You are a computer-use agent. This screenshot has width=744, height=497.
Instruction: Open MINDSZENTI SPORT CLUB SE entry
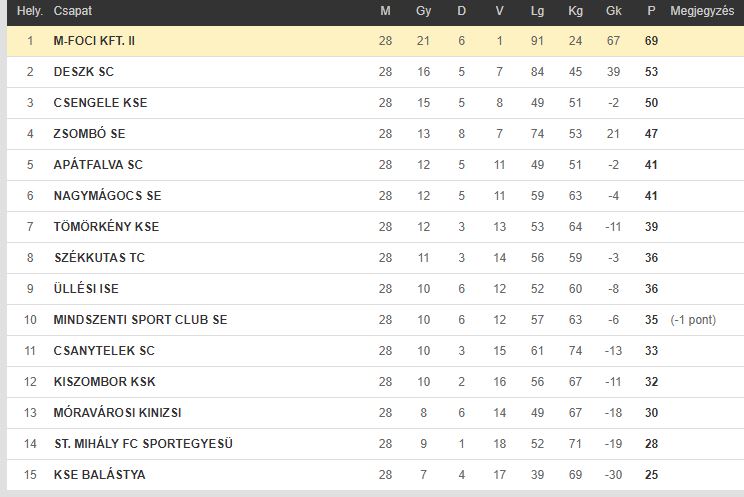pyautogui.click(x=140, y=319)
